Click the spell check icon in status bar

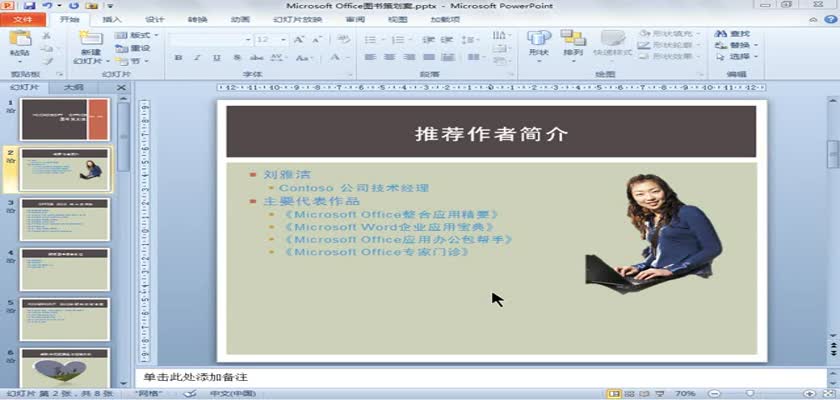tap(190, 394)
